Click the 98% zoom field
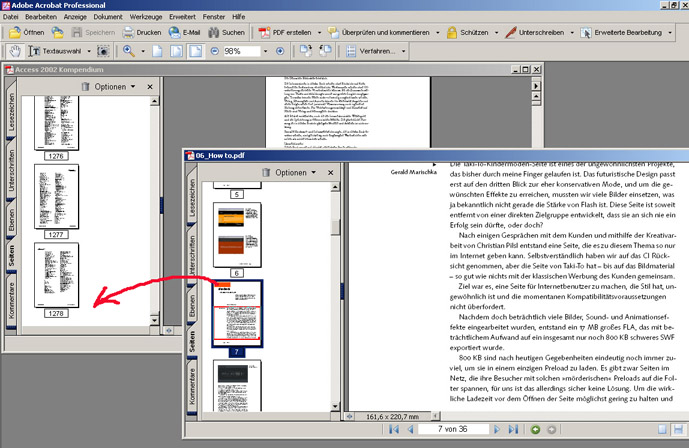The width and height of the screenshot is (689, 448). point(241,51)
